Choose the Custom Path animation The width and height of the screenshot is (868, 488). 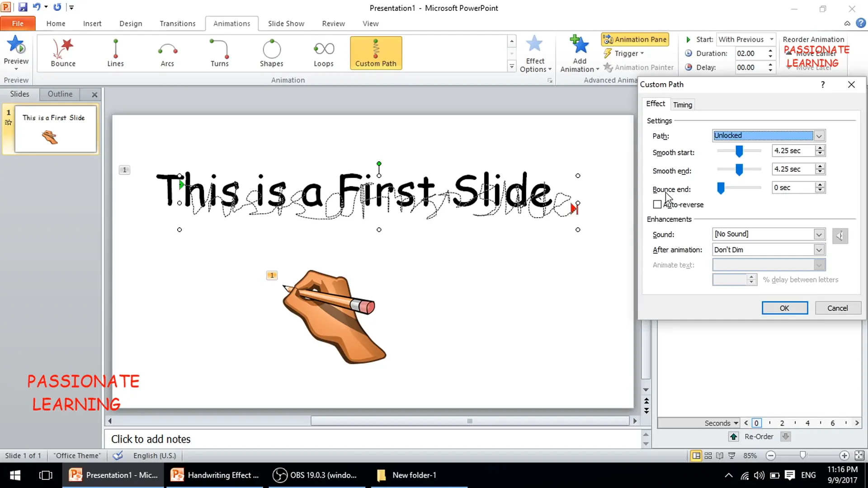coord(376,53)
